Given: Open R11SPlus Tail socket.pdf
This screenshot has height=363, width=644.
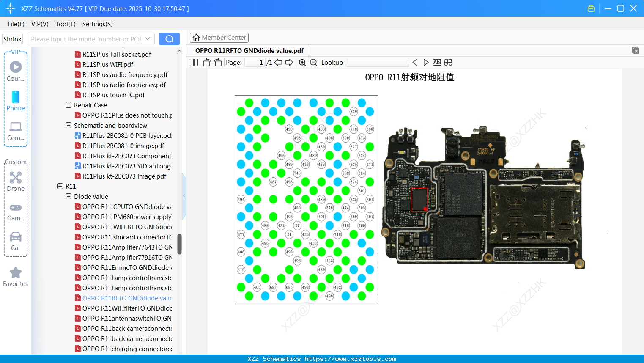Looking at the screenshot, I should 113,54.
